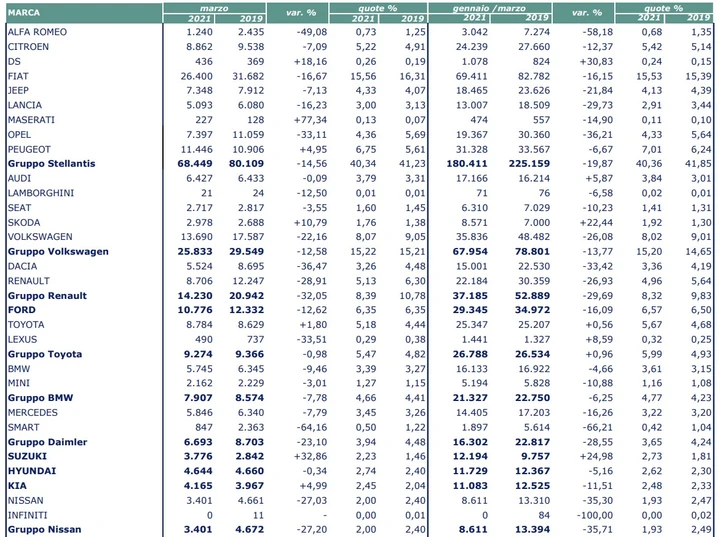Select Volkswagen group total 25.833
720x537 pixels.
tap(195, 251)
